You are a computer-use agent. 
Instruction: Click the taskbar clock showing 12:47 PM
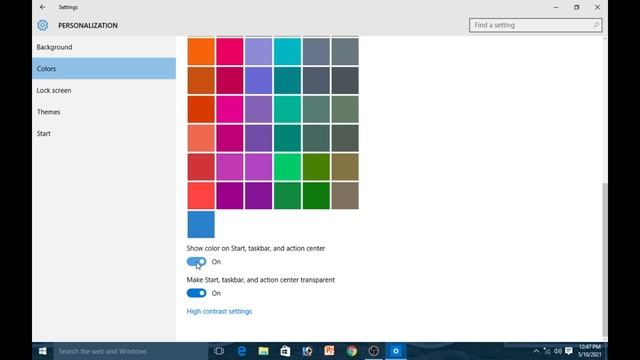click(x=589, y=351)
